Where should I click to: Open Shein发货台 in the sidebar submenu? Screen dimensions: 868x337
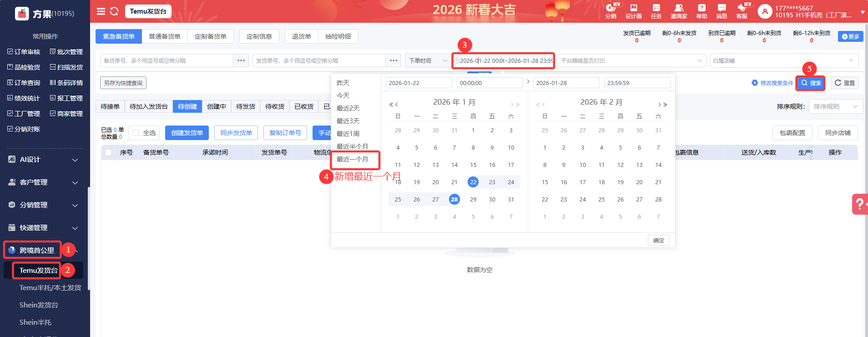(39, 305)
